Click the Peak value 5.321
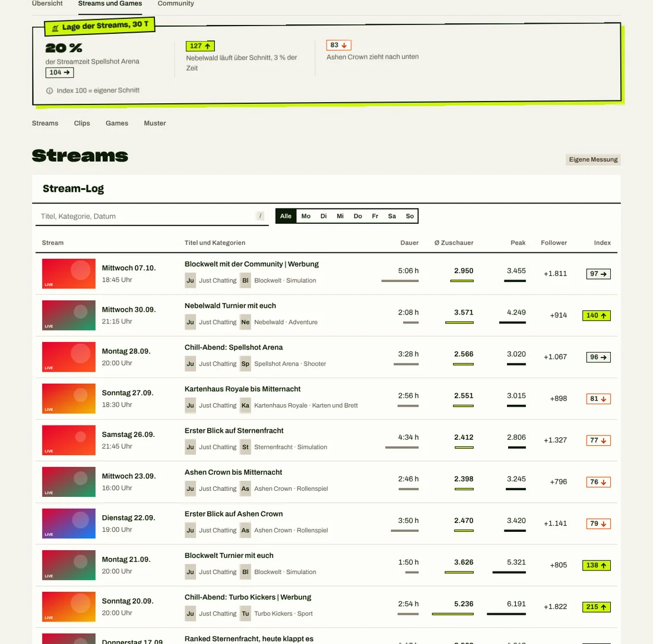Image resolution: width=653 pixels, height=644 pixels. (x=516, y=562)
